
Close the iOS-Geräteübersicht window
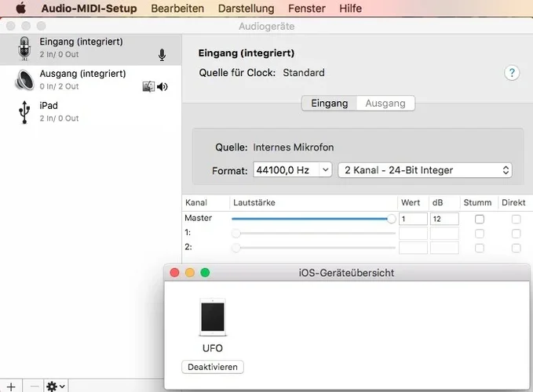tap(174, 273)
